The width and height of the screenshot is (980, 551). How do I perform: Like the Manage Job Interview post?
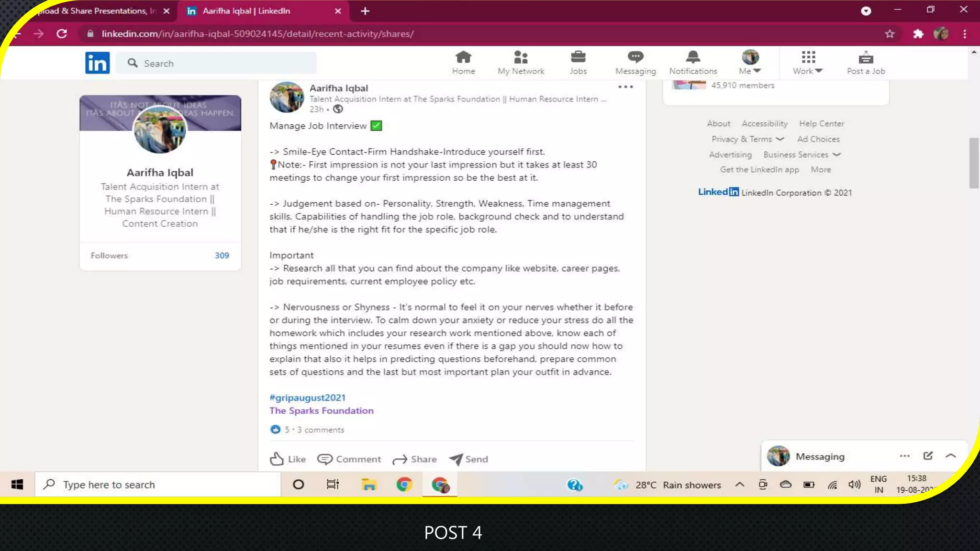(288, 459)
